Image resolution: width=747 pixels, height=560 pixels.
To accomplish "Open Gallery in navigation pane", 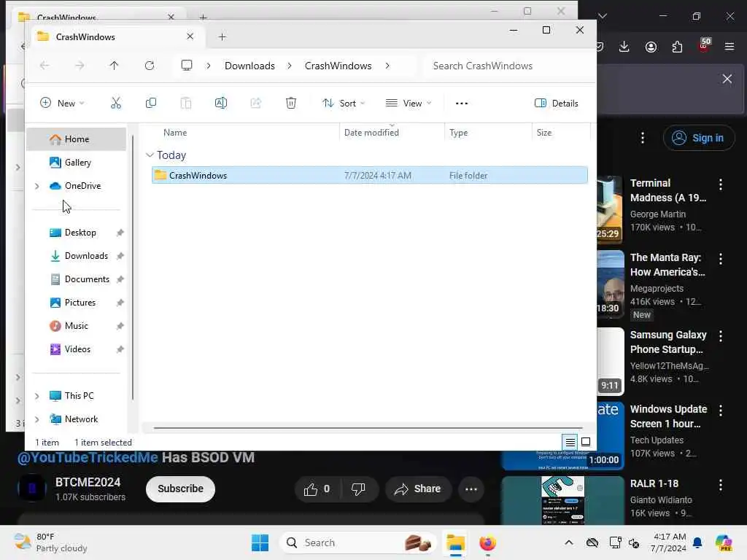I will point(76,163).
